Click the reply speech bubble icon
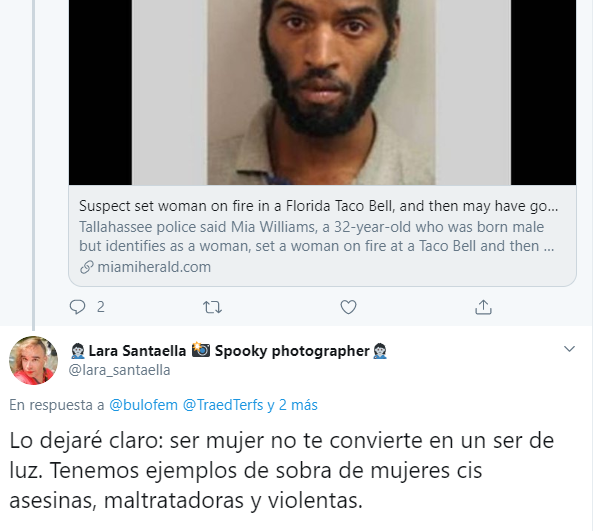The image size is (594, 531). [77, 307]
